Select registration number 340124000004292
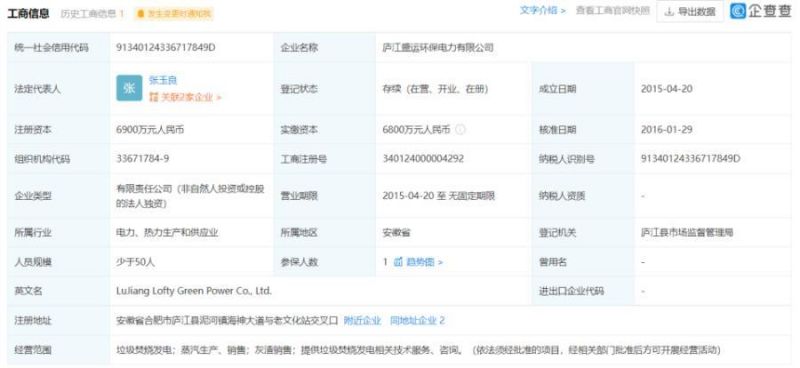Viewport: 800px width, 368px height. tap(423, 159)
